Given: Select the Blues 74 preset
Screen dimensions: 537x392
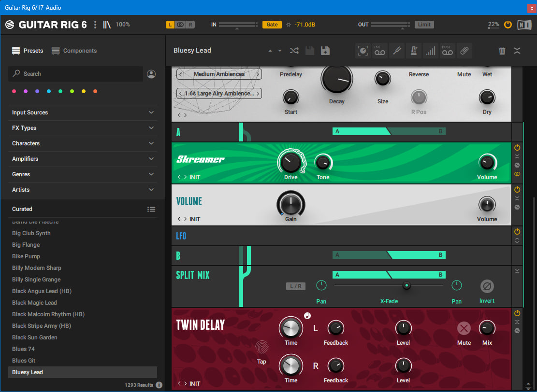Looking at the screenshot, I should (x=83, y=349).
